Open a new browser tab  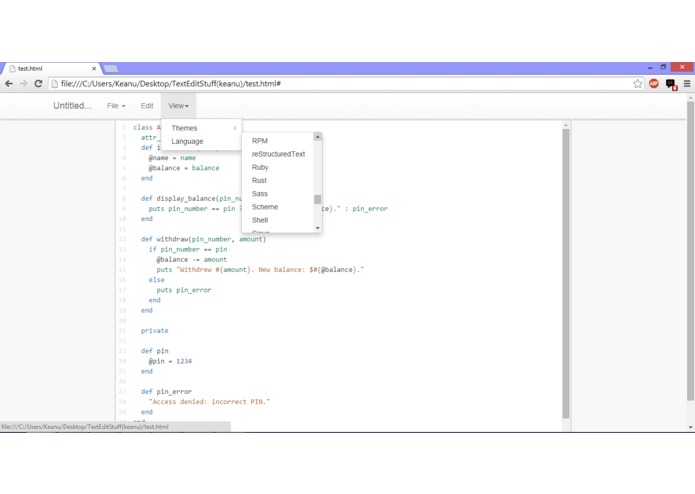111,69
